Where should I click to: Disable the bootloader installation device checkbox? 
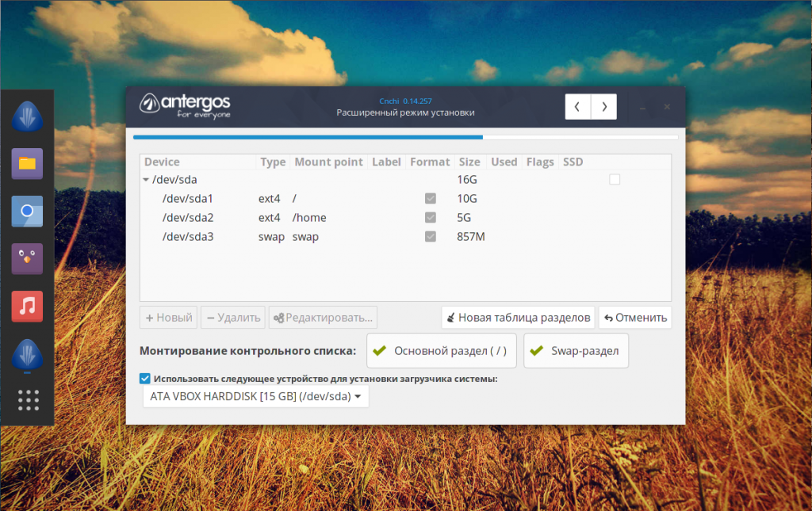[145, 379]
